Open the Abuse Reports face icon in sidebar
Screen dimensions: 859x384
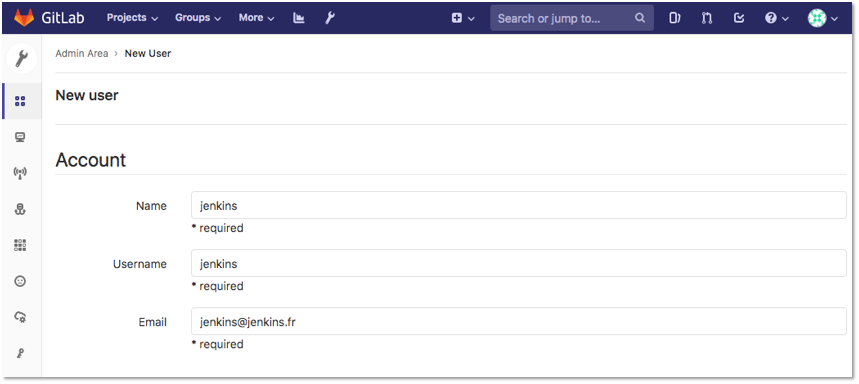coord(20,281)
